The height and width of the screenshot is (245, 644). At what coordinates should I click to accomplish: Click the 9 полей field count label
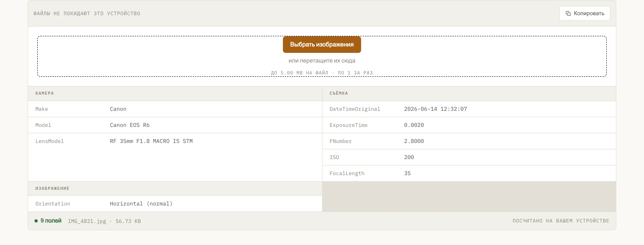pos(51,221)
